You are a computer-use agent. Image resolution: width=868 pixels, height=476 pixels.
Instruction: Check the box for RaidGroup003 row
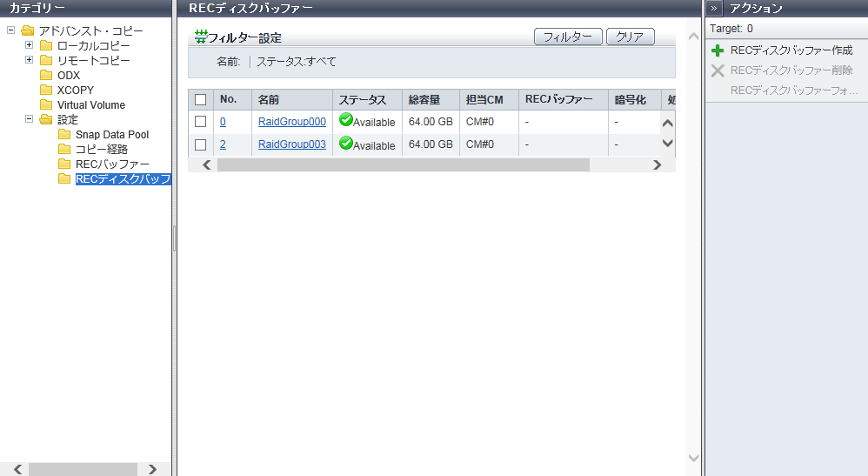[x=200, y=144]
